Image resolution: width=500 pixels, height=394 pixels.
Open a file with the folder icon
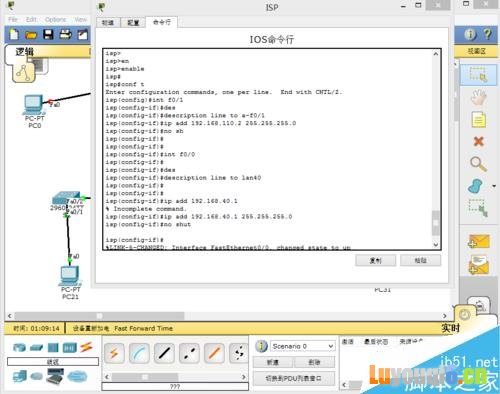coord(31,35)
